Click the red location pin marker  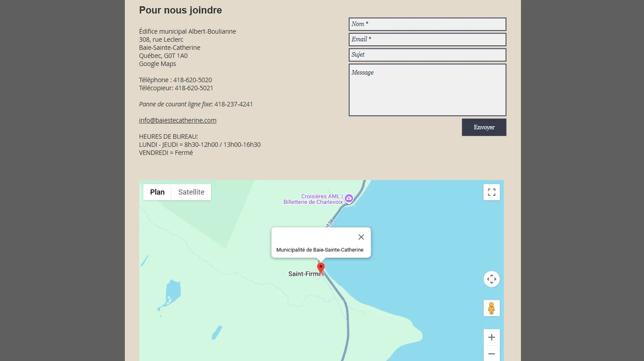coord(321,268)
